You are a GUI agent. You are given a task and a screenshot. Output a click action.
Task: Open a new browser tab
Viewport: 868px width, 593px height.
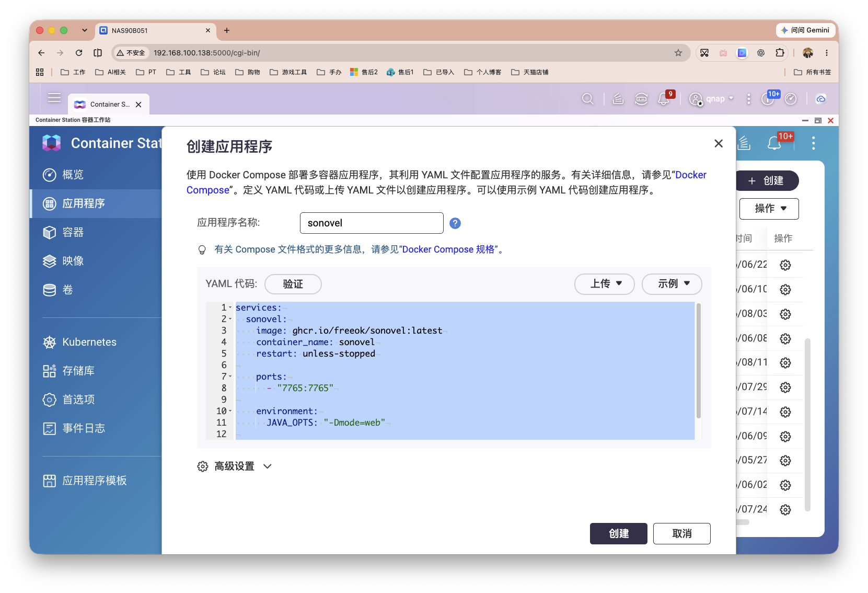click(226, 30)
